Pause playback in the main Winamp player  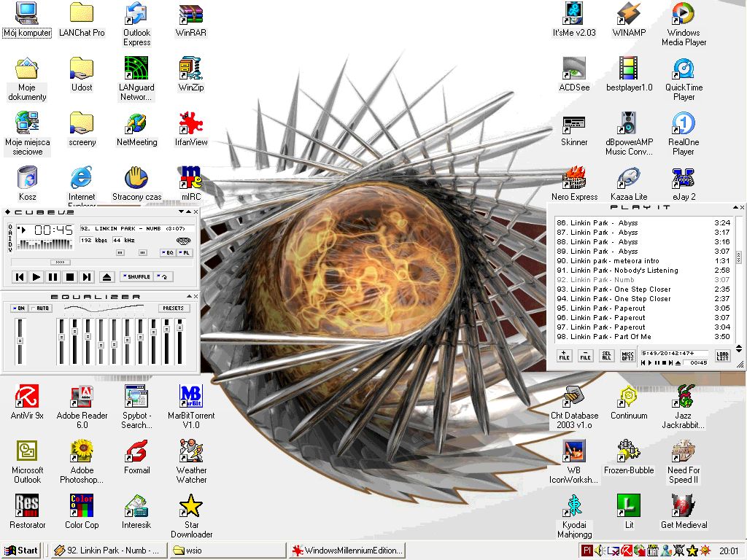pyautogui.click(x=53, y=277)
